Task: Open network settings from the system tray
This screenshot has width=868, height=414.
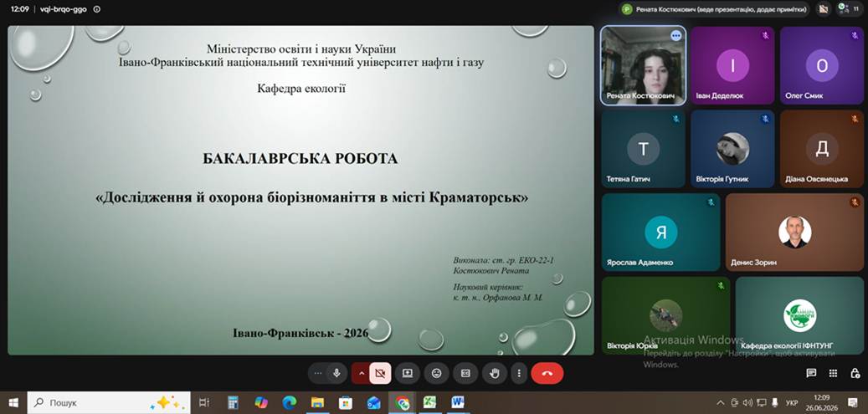Action: [762, 403]
